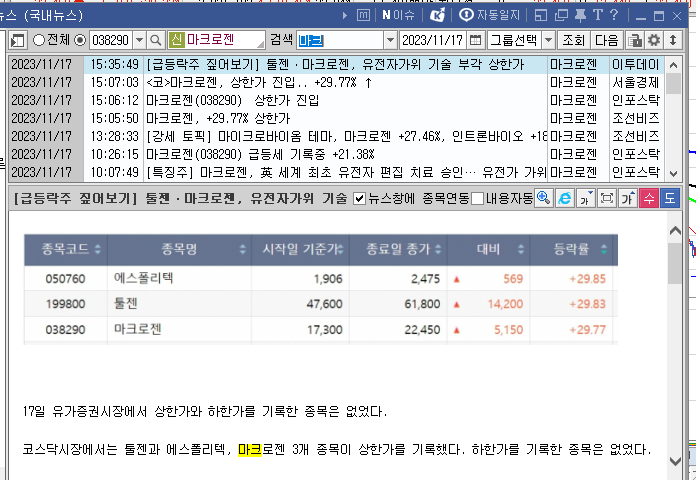
Task: Check the 내용자동 checkbox
Action: click(478, 198)
